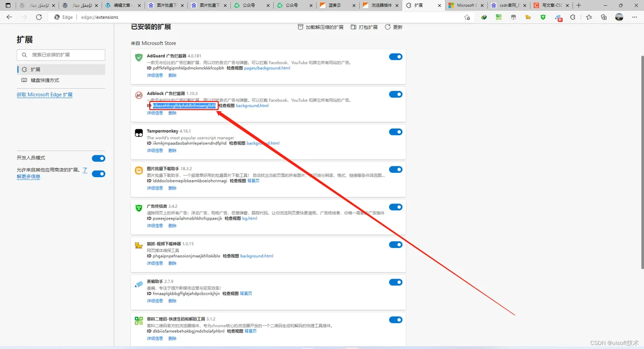Switch to the 编辑文章 browser tab
This screenshot has width=644, height=349.
pos(122,5)
